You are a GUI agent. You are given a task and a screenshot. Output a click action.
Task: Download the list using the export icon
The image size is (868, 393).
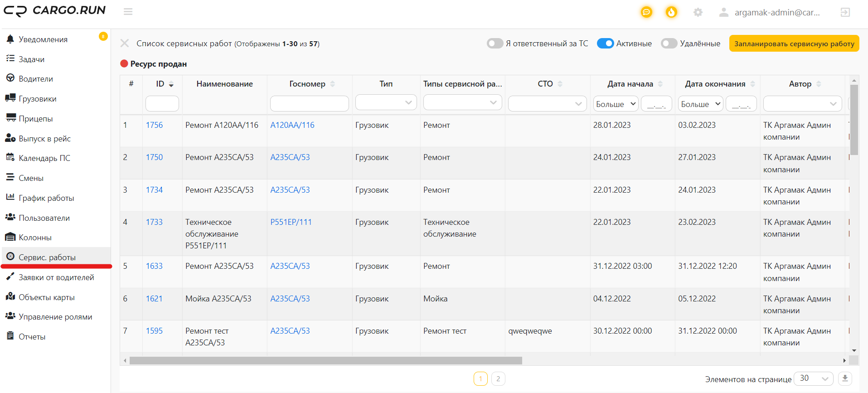click(845, 378)
